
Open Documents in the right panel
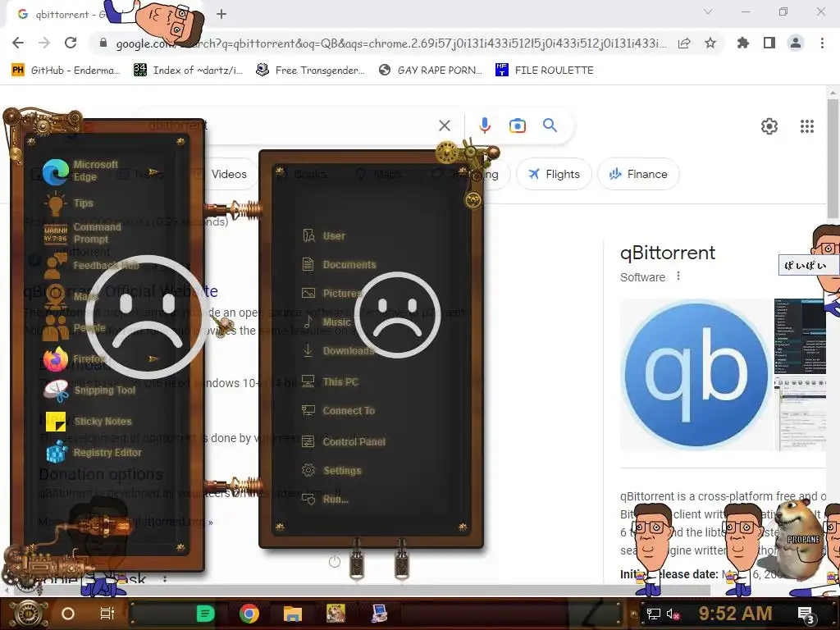(x=339, y=264)
